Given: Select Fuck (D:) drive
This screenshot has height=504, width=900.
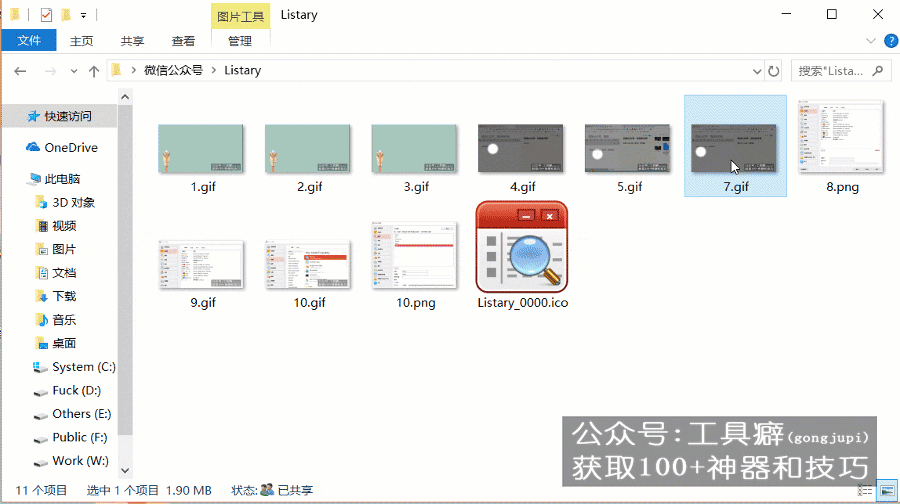Looking at the screenshot, I should tap(68, 390).
